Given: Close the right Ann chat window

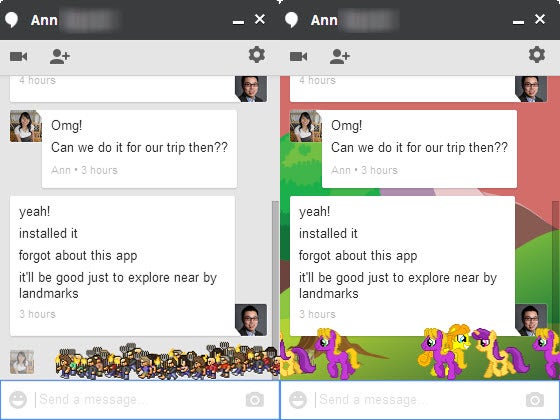Looking at the screenshot, I should point(540,19).
